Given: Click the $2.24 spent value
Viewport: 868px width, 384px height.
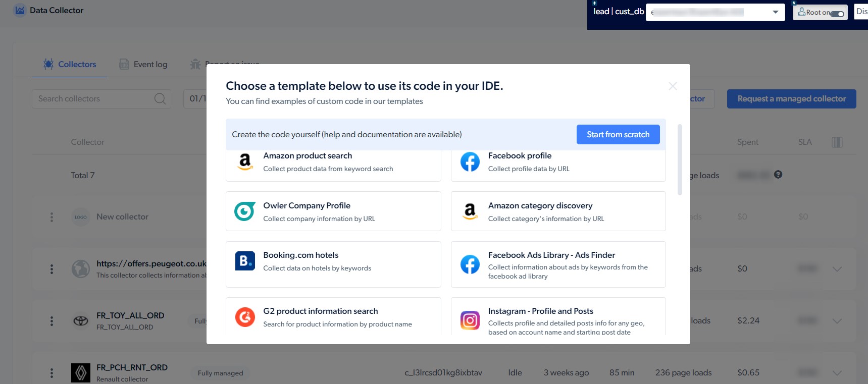Looking at the screenshot, I should 748,321.
